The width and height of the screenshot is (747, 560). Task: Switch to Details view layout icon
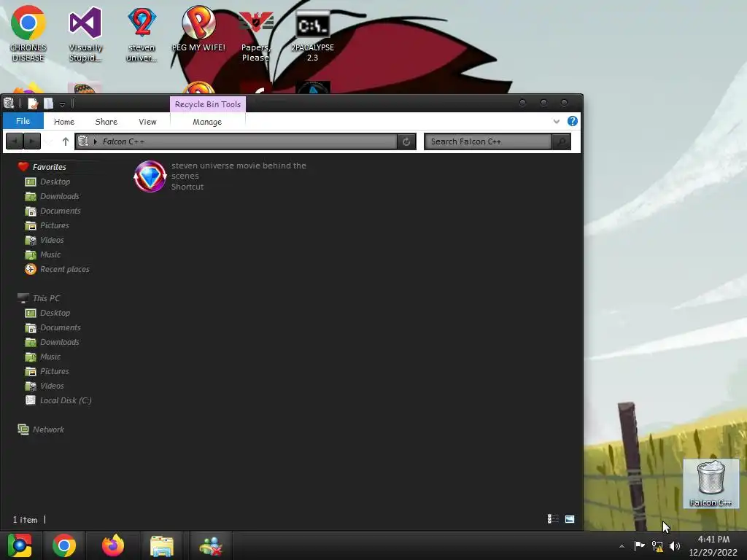[x=553, y=518]
